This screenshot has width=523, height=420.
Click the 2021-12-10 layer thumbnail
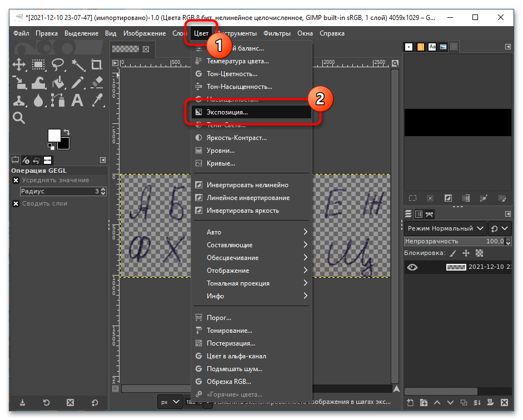[456, 267]
